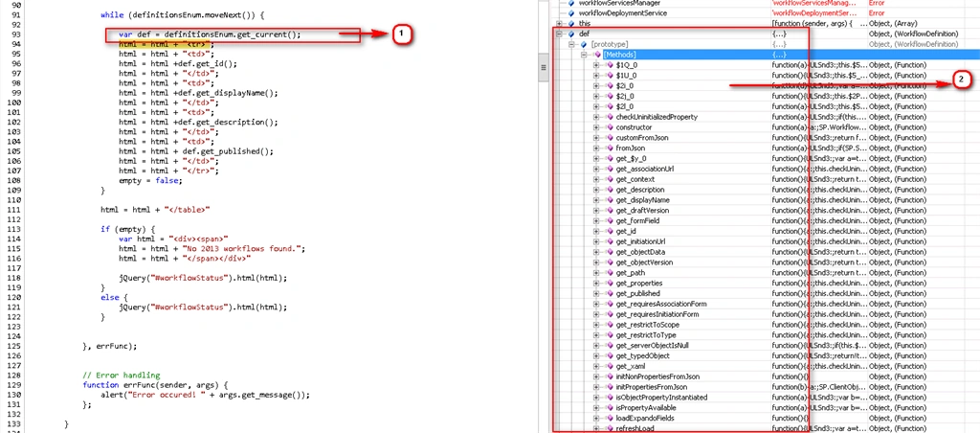Click the [prototype] row diamond icon
980x433 pixels.
pos(583,44)
